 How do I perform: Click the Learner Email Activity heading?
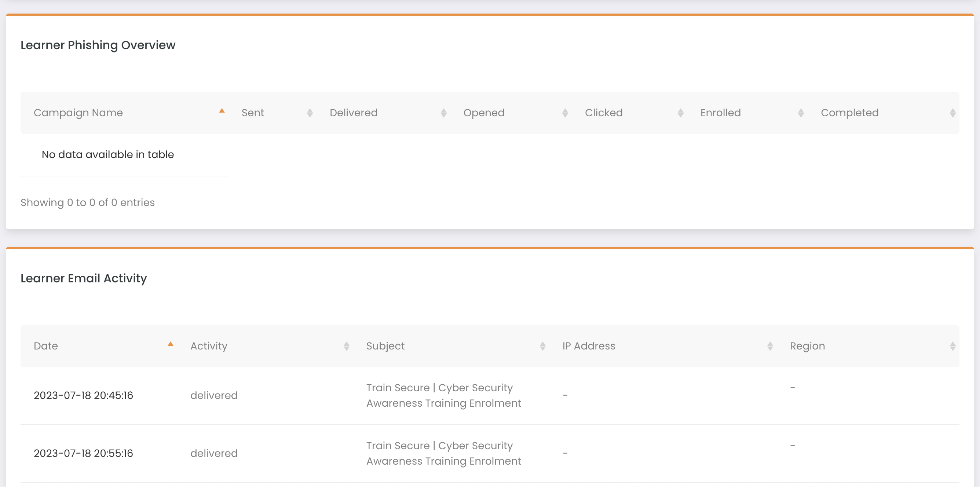point(84,278)
